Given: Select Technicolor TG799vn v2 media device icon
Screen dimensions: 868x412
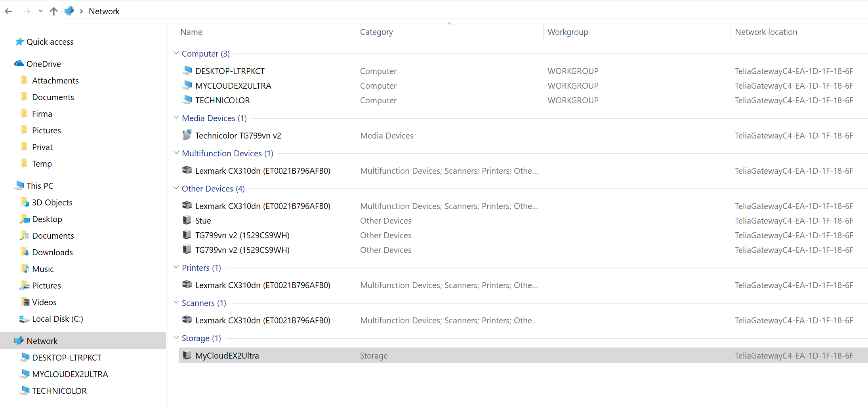Looking at the screenshot, I should [x=187, y=135].
